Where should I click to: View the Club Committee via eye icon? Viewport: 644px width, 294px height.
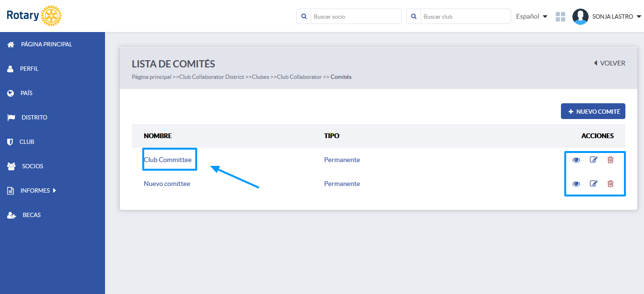576,160
